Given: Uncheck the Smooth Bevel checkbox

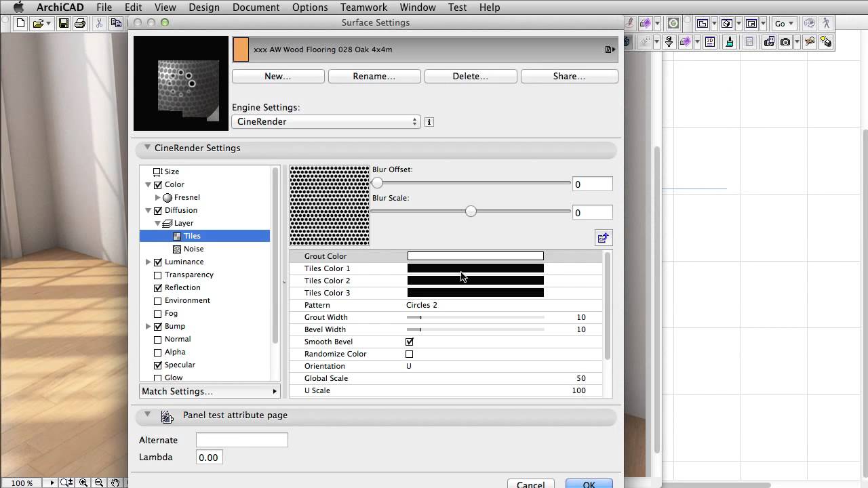Looking at the screenshot, I should coord(409,342).
